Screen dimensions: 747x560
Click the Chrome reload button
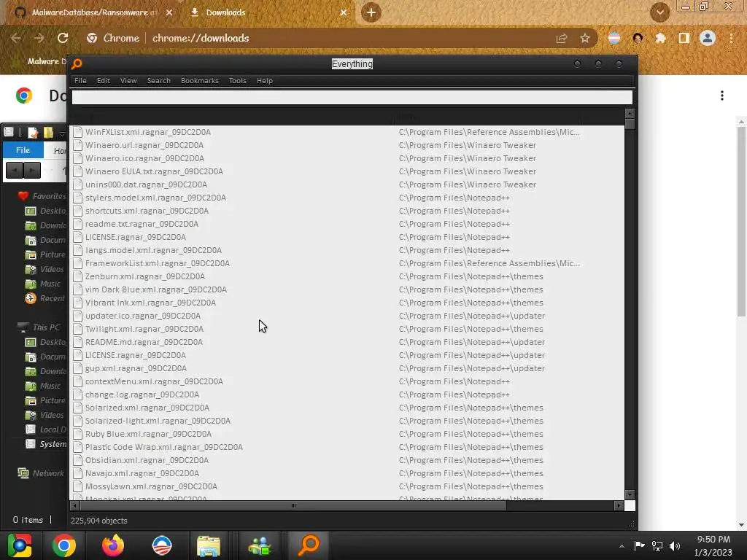click(x=63, y=38)
